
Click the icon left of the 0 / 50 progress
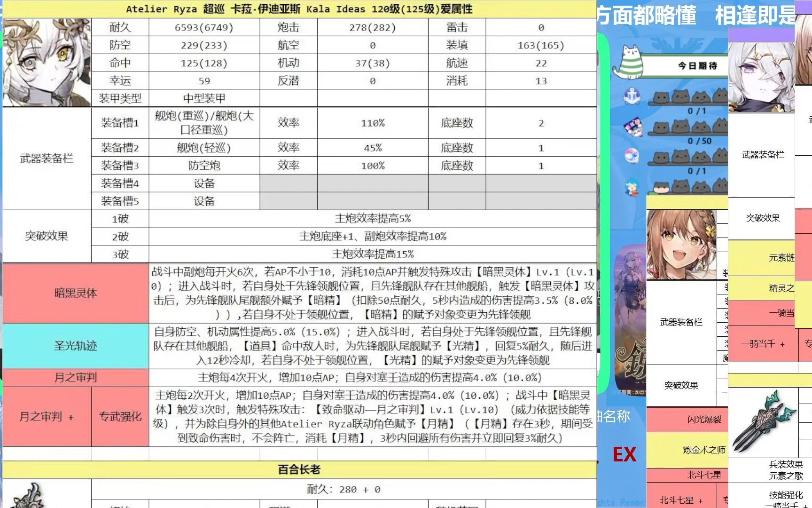click(632, 127)
